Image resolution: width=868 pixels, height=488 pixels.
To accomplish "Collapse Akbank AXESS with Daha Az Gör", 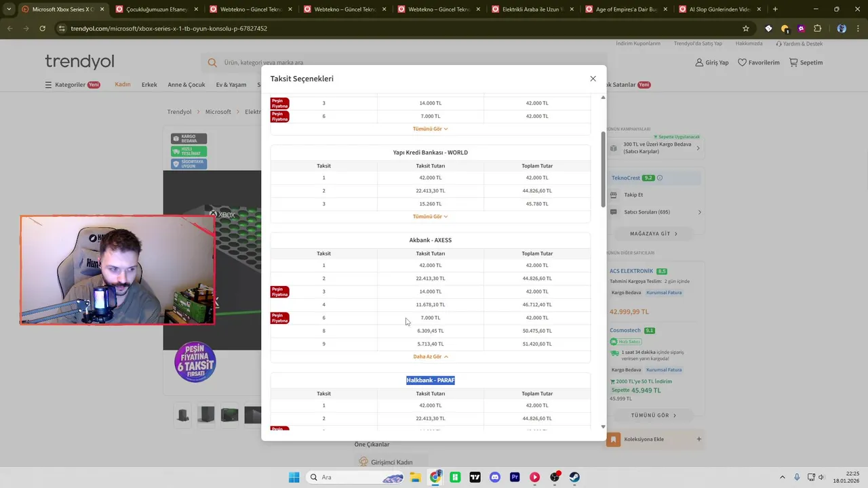I will (431, 357).
